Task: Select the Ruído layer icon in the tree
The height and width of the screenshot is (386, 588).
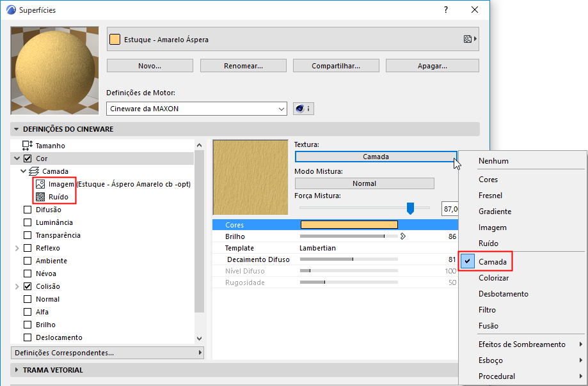Action: (x=40, y=197)
